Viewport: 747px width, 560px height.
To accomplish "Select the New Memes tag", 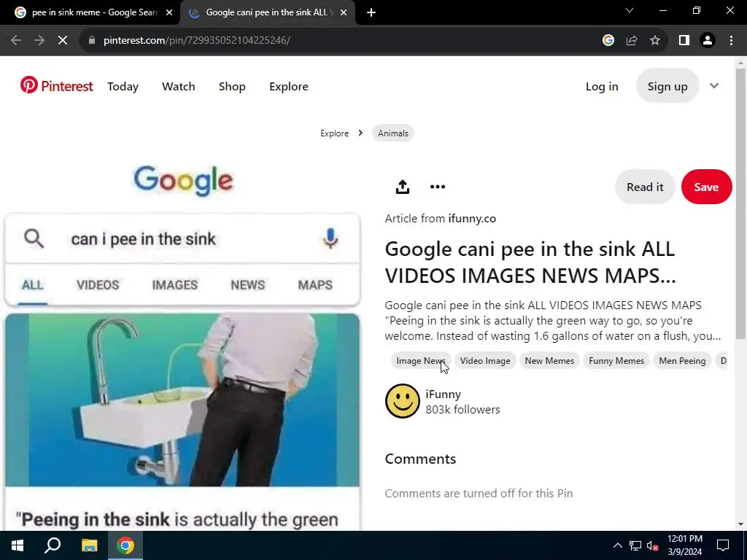I will 549,361.
